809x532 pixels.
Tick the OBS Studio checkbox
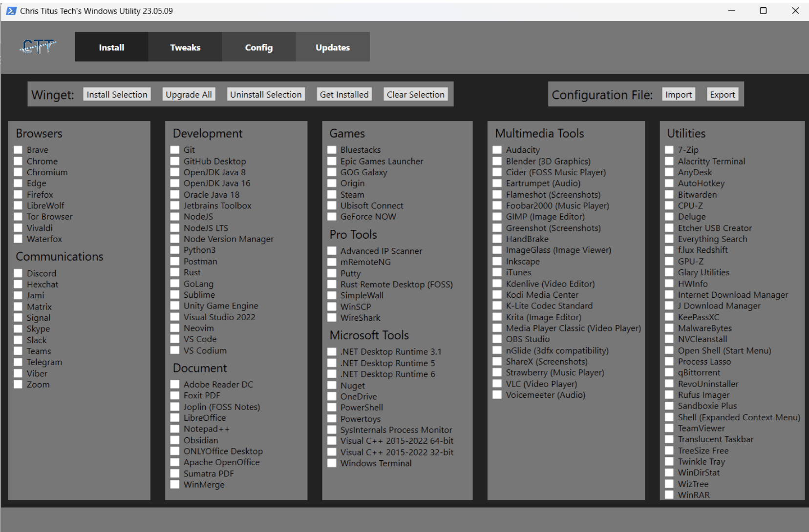pos(497,339)
